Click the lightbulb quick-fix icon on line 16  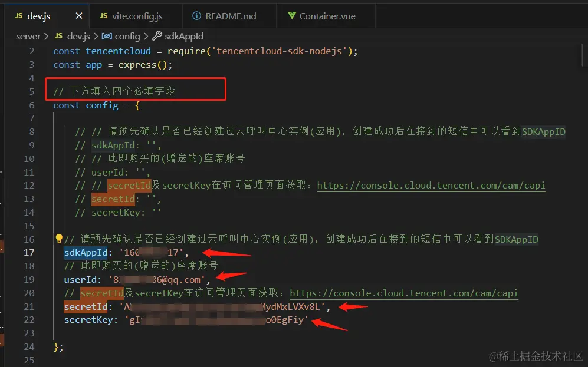click(x=59, y=238)
